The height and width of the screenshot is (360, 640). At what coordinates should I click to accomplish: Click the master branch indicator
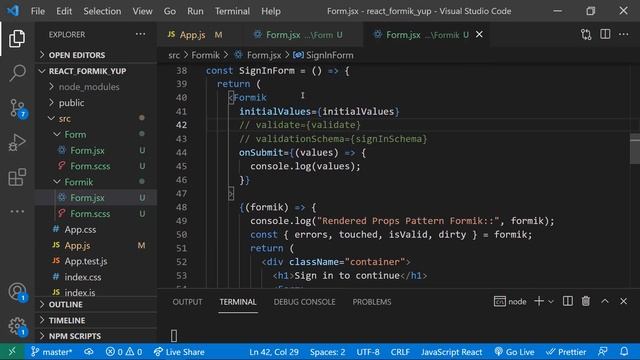51,352
